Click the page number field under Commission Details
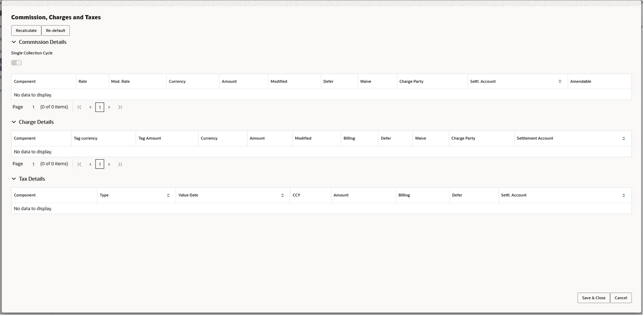Screen dimensions: 644x316 [x=100, y=107]
